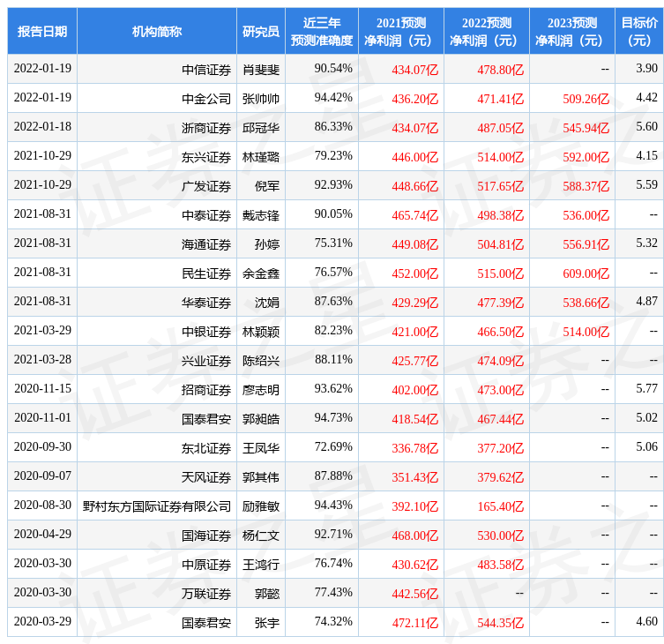
Task: Click the 2022 forecast 478.80亿
Action: [501, 70]
